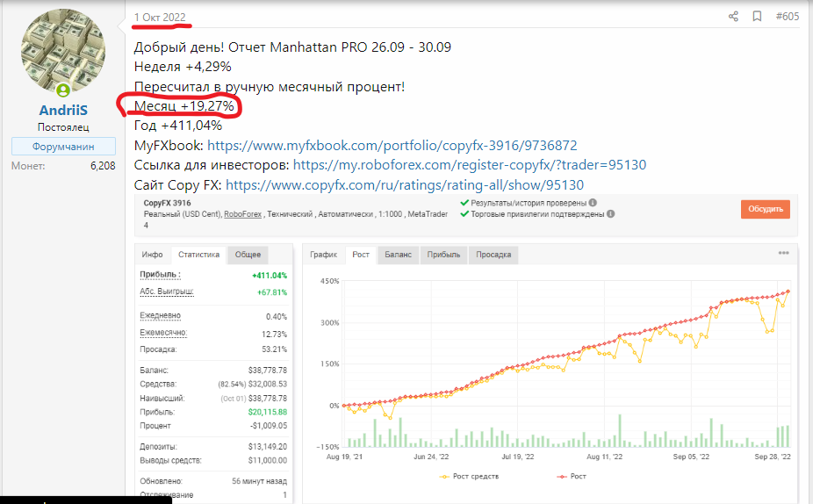Click the Прибыль statistic label
Viewport: 813px width, 504px height.
tap(160, 275)
